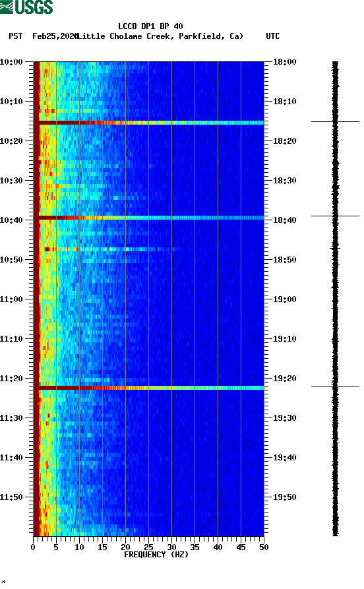The height and width of the screenshot is (589, 364).
Task: Click the seismogram marker line near 19:22
Action: pos(335,387)
